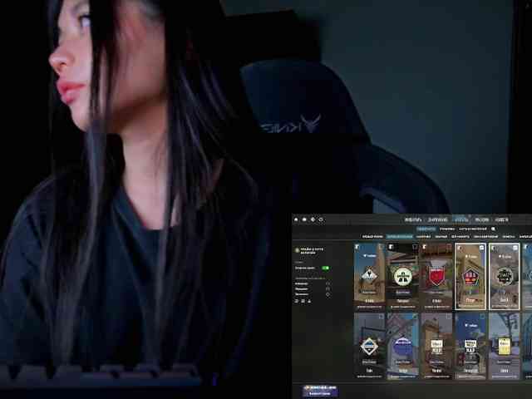Click the avatar icon in the left panel

pos(298,249)
